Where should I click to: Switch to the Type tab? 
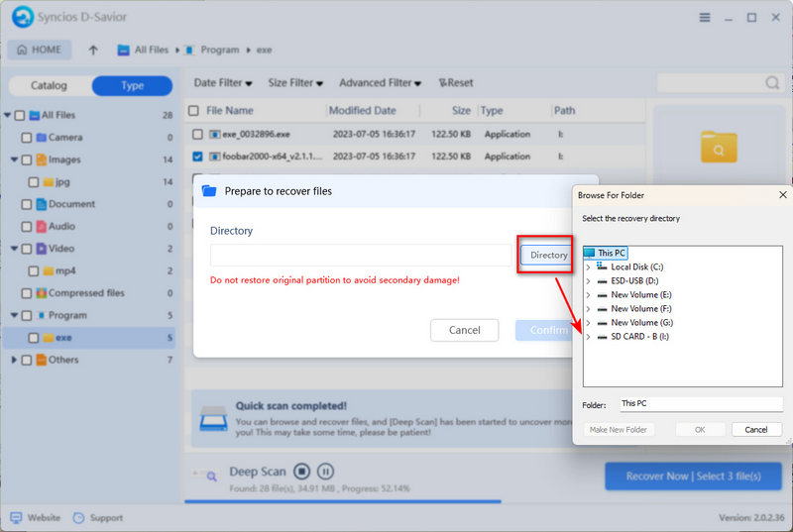(x=132, y=85)
